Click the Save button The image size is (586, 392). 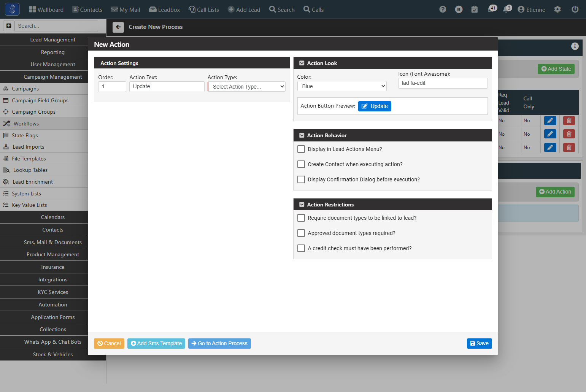[479, 343]
